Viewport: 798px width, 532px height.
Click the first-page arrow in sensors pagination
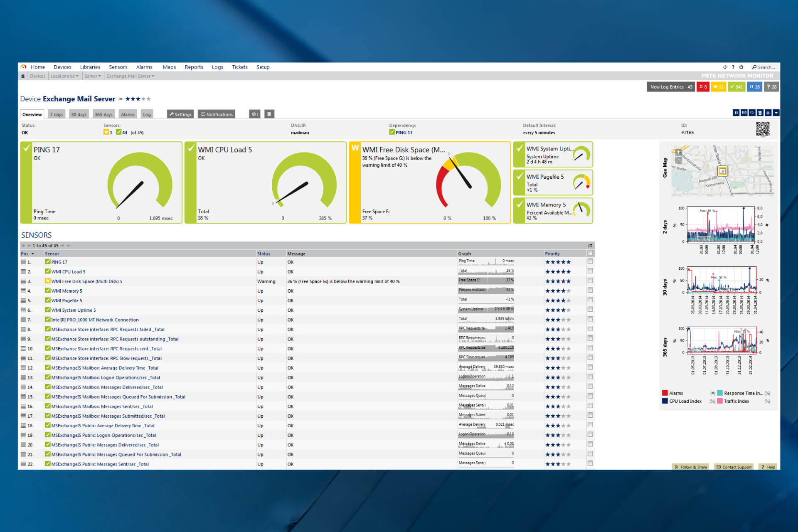[x=23, y=246]
